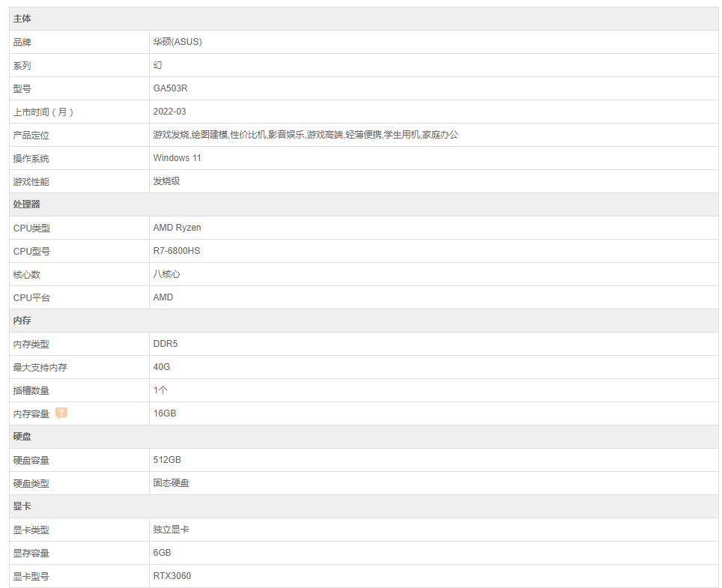Viewport: 722px width, 588px height.
Task: Click the RTX3060 graphics card model
Action: 172,575
